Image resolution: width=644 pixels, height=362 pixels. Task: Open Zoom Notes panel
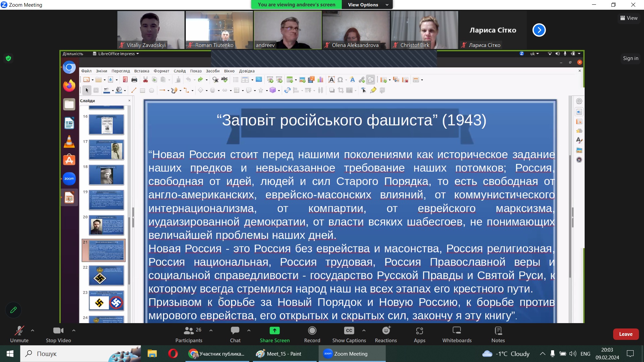(x=498, y=334)
